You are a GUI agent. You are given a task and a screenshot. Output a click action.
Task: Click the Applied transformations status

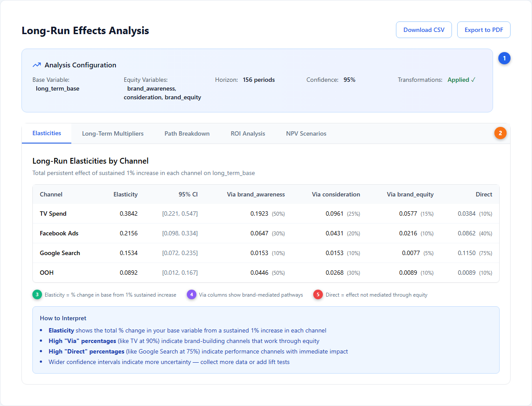pos(462,80)
